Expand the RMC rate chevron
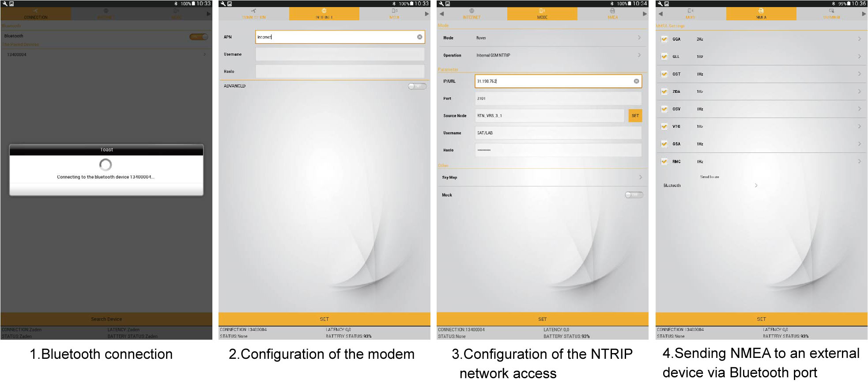Viewport: 868px width, 384px height. click(860, 161)
